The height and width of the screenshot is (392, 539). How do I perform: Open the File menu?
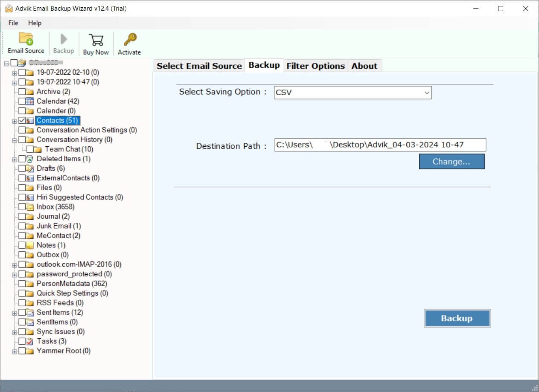coord(13,23)
